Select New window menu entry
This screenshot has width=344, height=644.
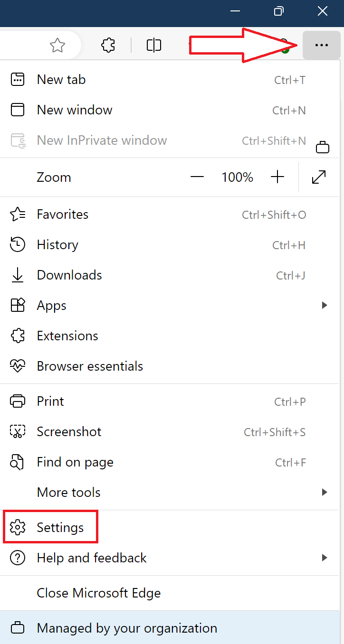(75, 110)
